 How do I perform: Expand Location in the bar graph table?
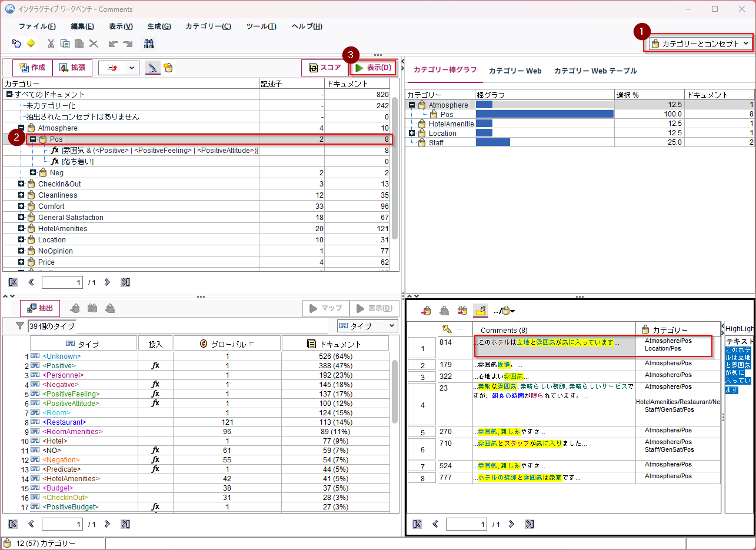click(412, 133)
